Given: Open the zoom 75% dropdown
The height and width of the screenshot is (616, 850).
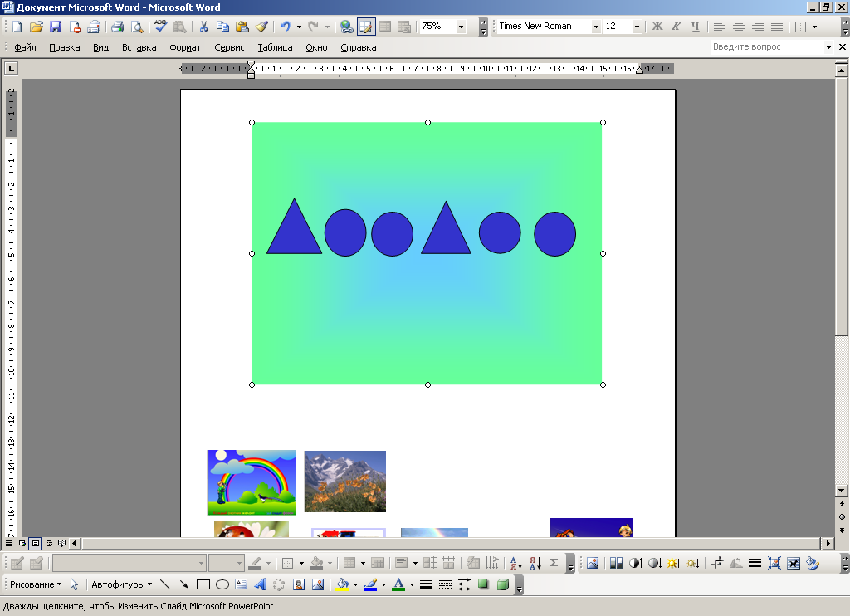Looking at the screenshot, I should tap(461, 27).
